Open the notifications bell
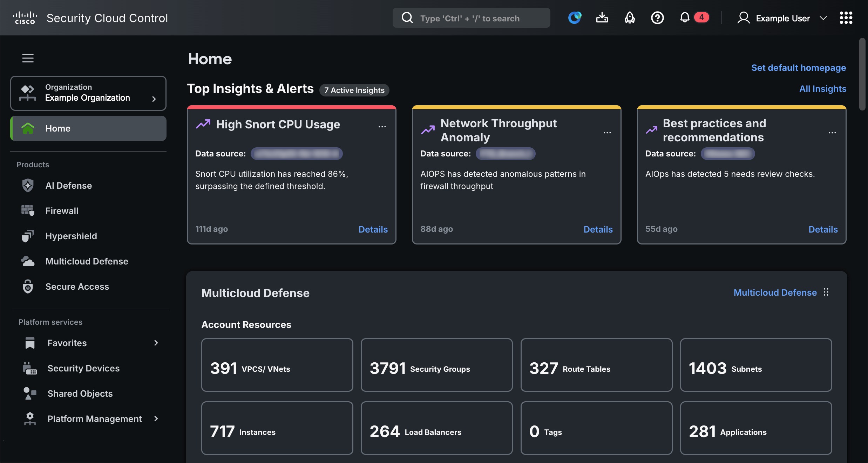The width and height of the screenshot is (868, 463). click(684, 18)
